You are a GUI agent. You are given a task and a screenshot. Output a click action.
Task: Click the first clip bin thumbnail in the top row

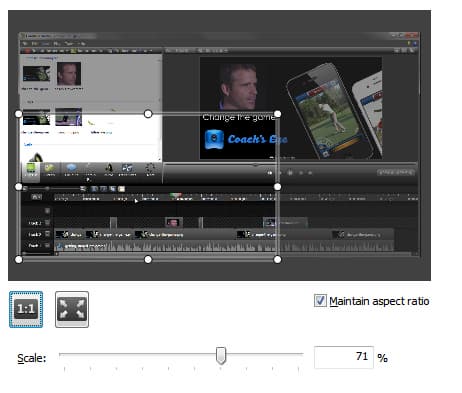pos(37,74)
